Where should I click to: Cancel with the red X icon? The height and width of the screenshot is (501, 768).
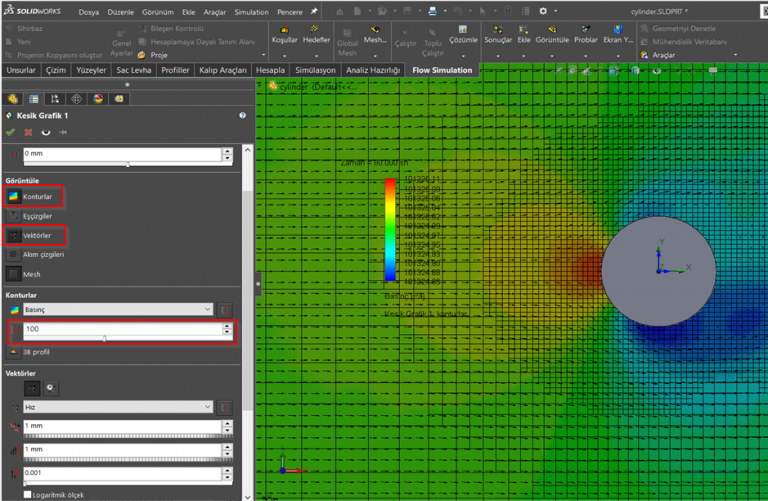[28, 132]
